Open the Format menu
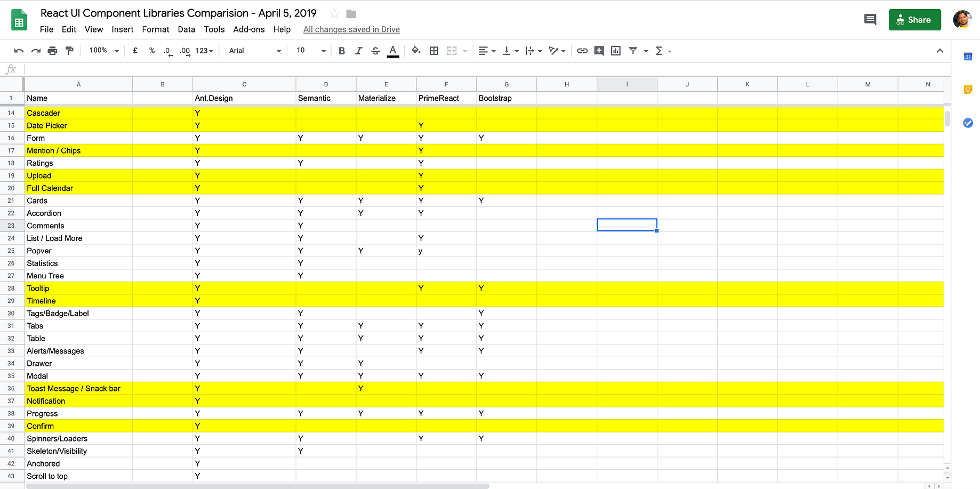Viewport: 980px width, 489px height. (x=156, y=29)
